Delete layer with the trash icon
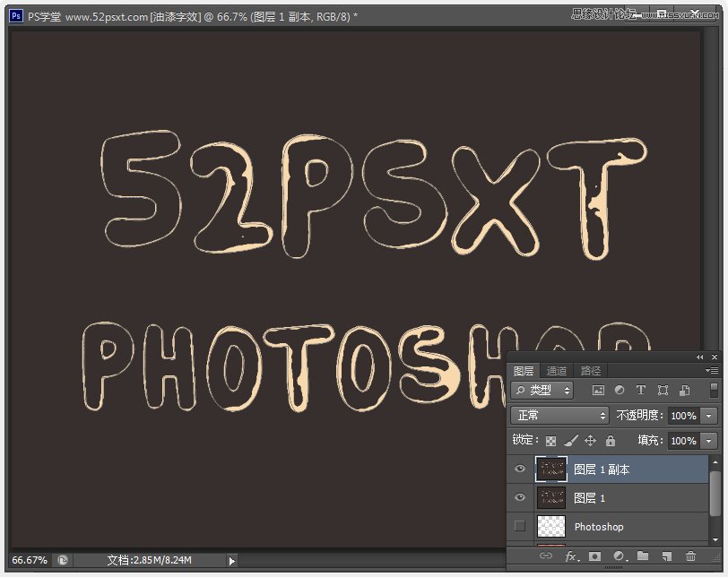The image size is (728, 577). (x=691, y=556)
